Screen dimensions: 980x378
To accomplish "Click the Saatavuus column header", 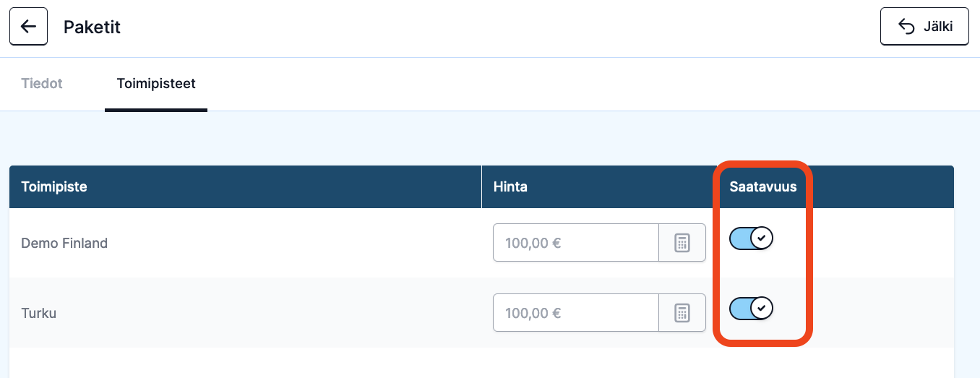I will 763,187.
